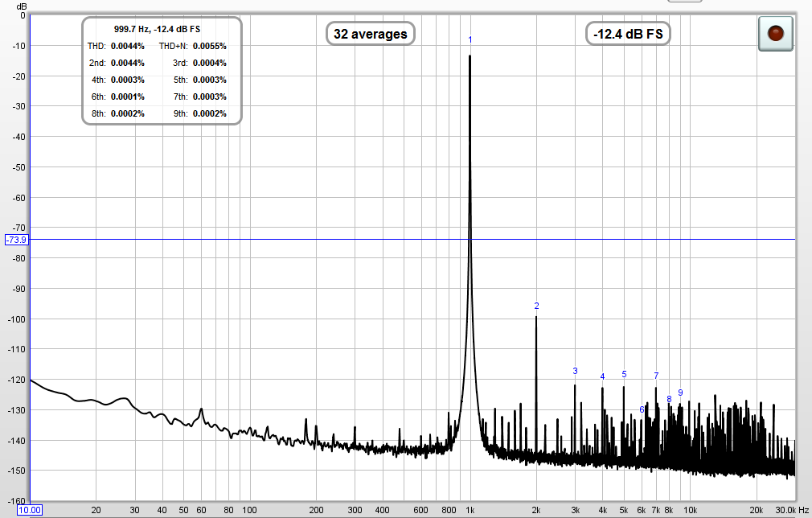The width and height of the screenshot is (812, 518).
Task: Click the 5th harmonic value 0.0003%
Action: 210,80
